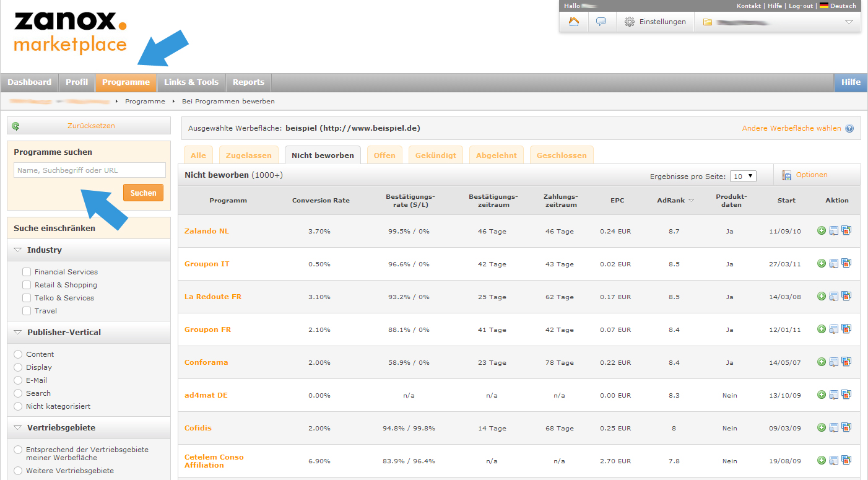Apply to Groupon FR via plus icon
Screen dimensions: 868x480
822,329
